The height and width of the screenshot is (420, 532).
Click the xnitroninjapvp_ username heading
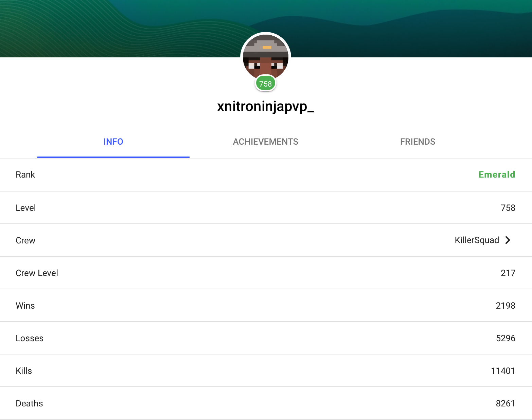point(266,106)
